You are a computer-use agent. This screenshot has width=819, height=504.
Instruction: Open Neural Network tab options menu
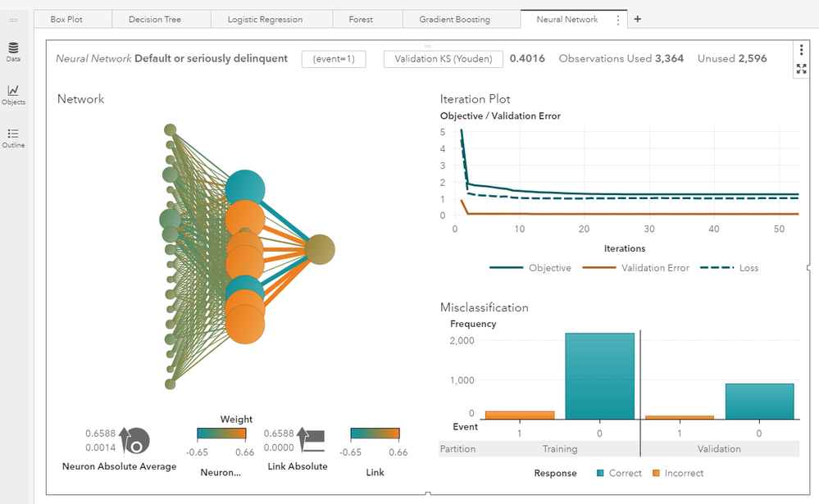(x=617, y=20)
